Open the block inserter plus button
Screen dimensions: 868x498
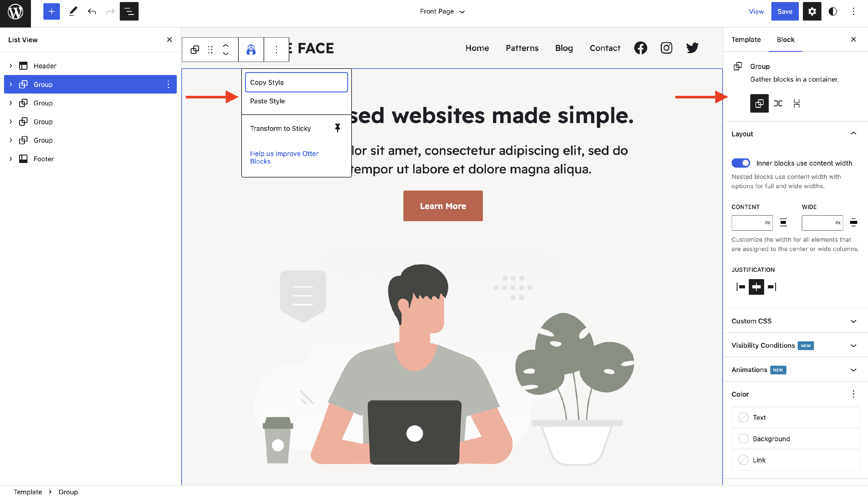tap(51, 11)
